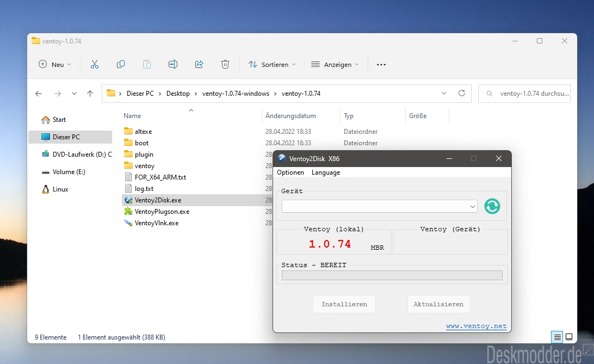Screen dimensions: 594x364
Task: Click Dieser PC breadcrumb segment
Action: point(140,94)
